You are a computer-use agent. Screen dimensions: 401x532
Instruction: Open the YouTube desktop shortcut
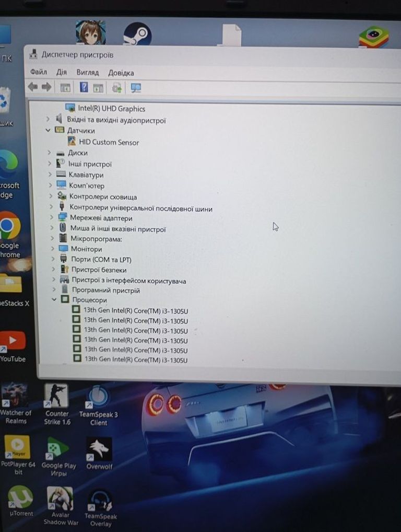[x=13, y=346]
